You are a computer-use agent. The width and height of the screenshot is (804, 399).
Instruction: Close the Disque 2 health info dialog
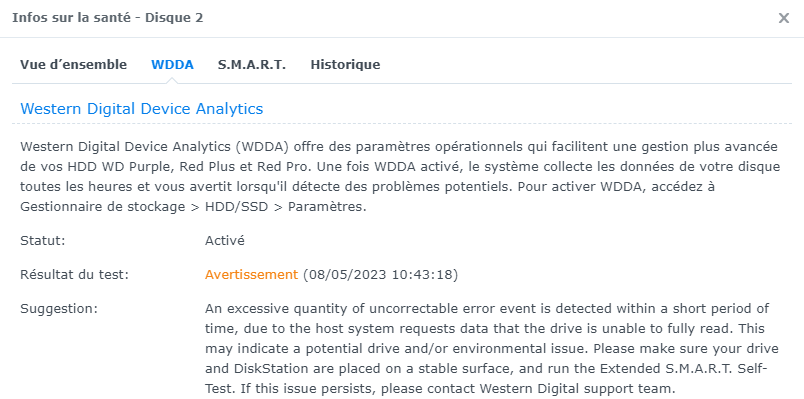(x=783, y=18)
